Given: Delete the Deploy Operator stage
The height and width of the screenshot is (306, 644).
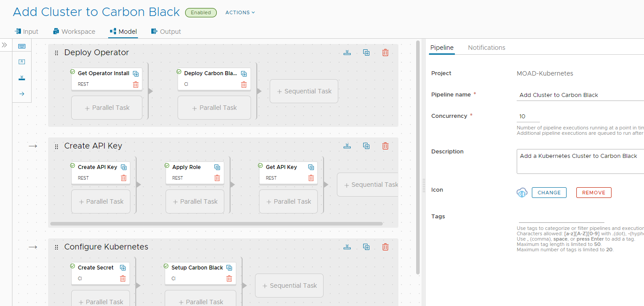Looking at the screenshot, I should point(385,52).
